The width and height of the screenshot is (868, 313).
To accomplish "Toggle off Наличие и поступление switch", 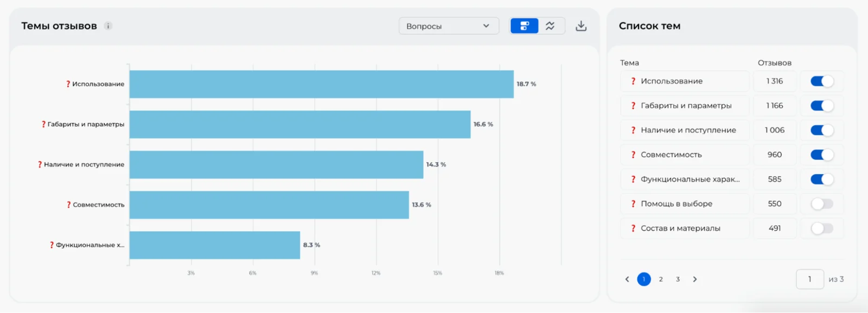I will point(822,130).
